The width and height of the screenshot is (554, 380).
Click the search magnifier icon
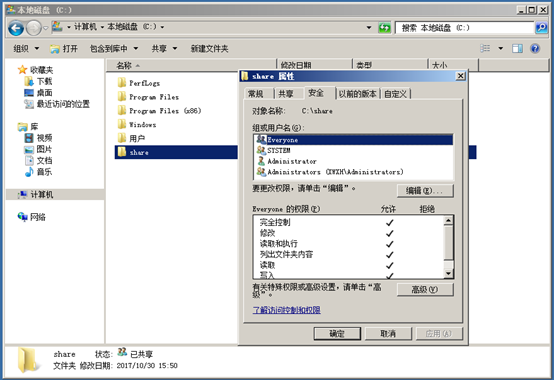point(541,28)
